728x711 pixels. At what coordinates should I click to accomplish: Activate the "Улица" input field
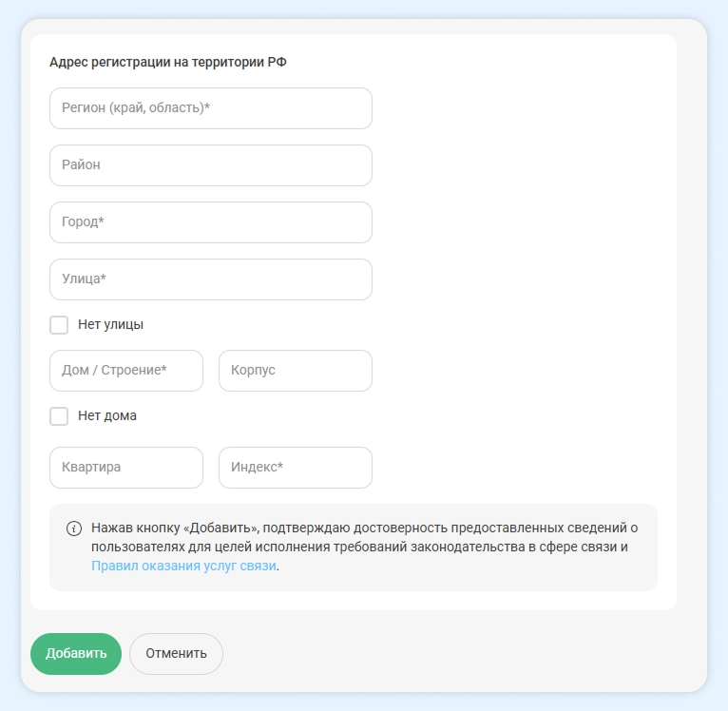[211, 279]
